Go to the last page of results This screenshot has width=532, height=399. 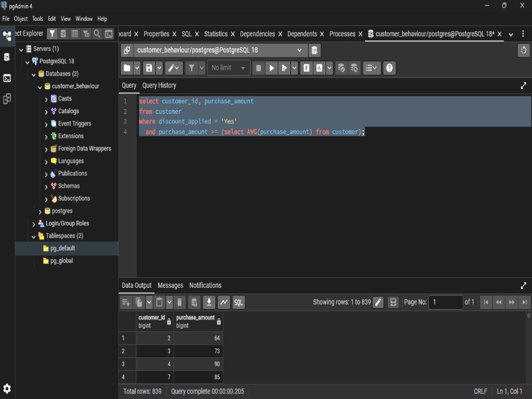(525, 302)
